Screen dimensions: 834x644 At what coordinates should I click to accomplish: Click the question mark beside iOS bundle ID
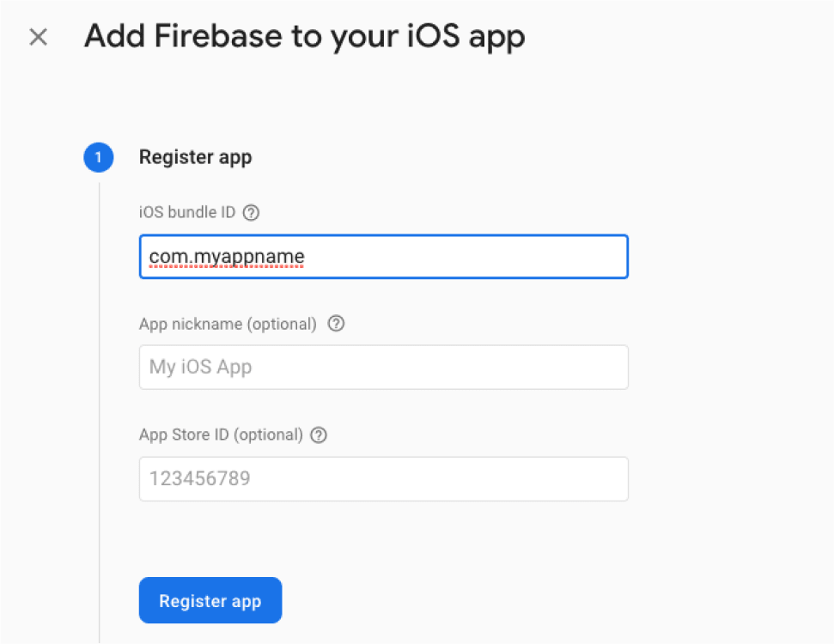pyautogui.click(x=250, y=212)
